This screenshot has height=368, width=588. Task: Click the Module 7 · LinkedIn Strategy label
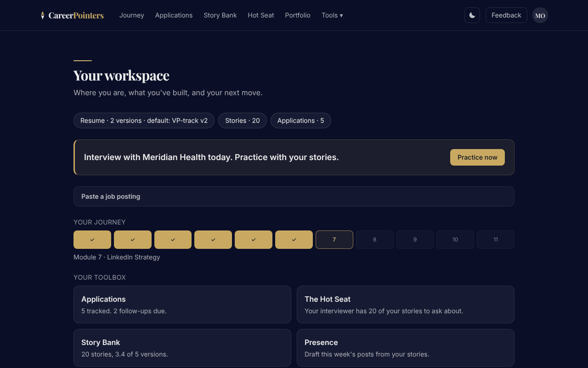click(x=117, y=257)
